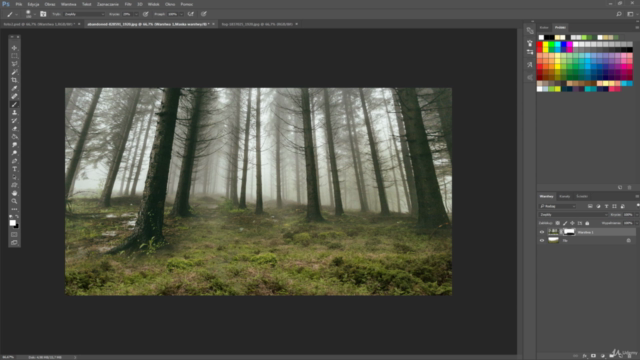Select the Dodge tool
The width and height of the screenshot is (640, 360).
(14, 153)
